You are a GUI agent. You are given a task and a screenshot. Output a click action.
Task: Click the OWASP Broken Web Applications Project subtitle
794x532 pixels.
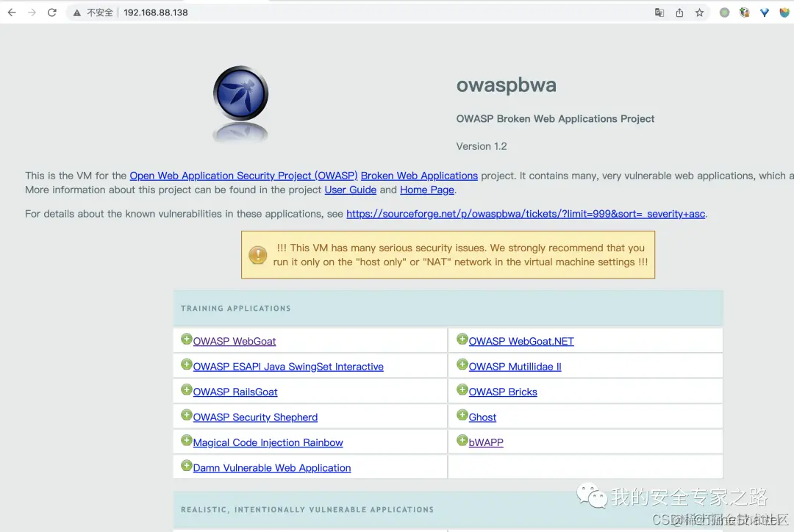pyautogui.click(x=556, y=119)
